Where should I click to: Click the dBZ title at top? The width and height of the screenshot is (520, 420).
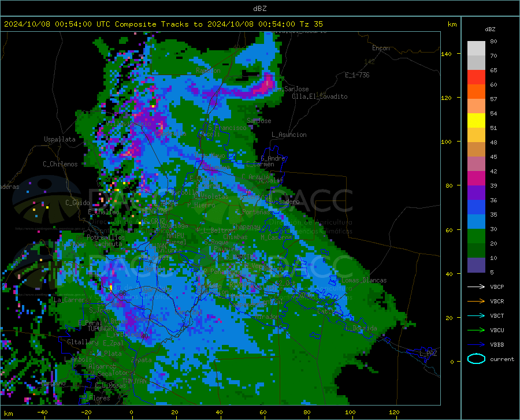[x=260, y=9]
